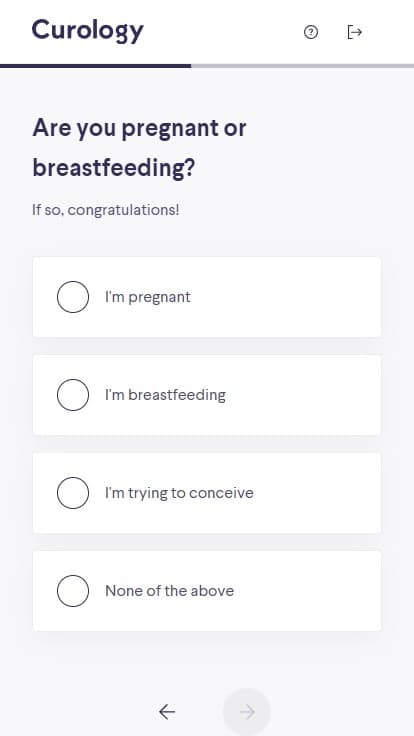The height and width of the screenshot is (736, 414).
Task: Click the sign out exit icon
Action: pyautogui.click(x=354, y=32)
